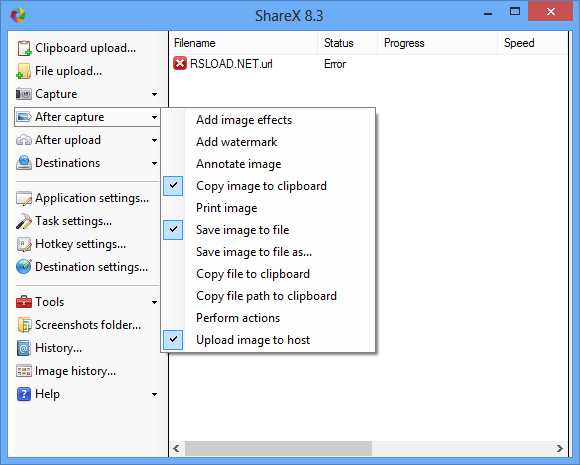The width and height of the screenshot is (580, 465).
Task: Collapse the After capture dropdown arrow
Action: pyautogui.click(x=155, y=118)
